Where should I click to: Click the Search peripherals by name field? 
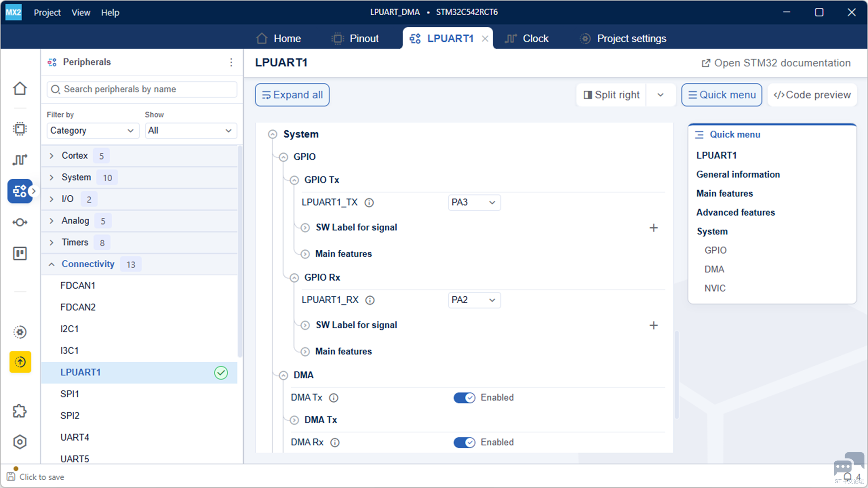pos(142,89)
